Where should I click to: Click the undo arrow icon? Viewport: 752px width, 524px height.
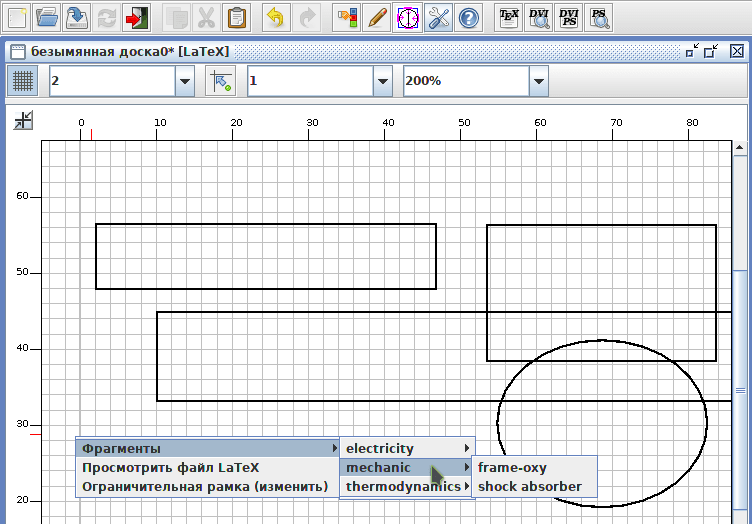click(276, 18)
